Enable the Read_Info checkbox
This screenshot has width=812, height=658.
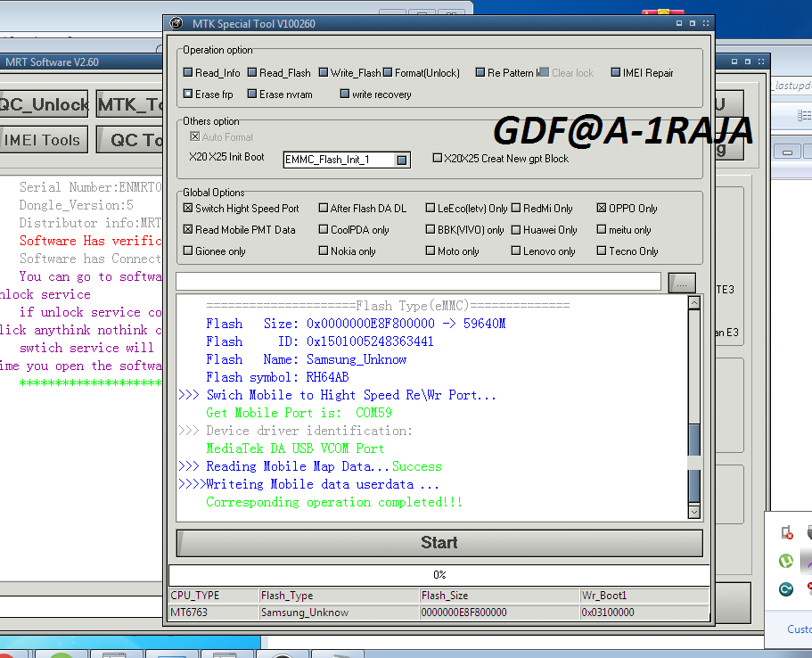(188, 72)
